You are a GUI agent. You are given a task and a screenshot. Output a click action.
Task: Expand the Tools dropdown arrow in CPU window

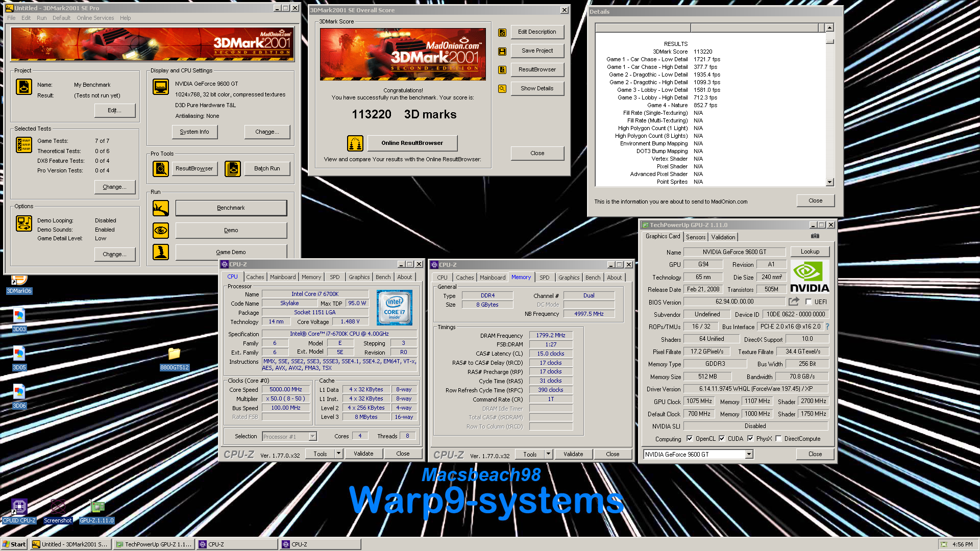pos(338,454)
